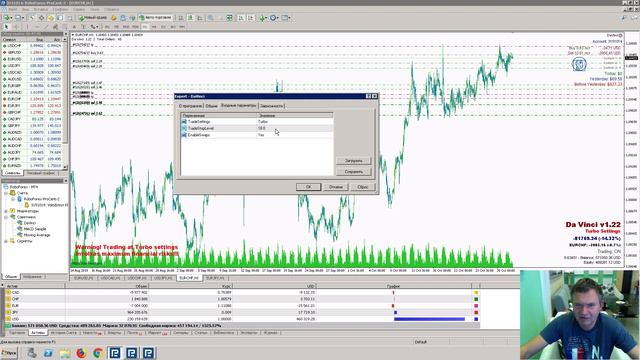Click the yellow color swatch in CAD row
The width and height of the screenshot is (640, 360).
click(476, 293)
